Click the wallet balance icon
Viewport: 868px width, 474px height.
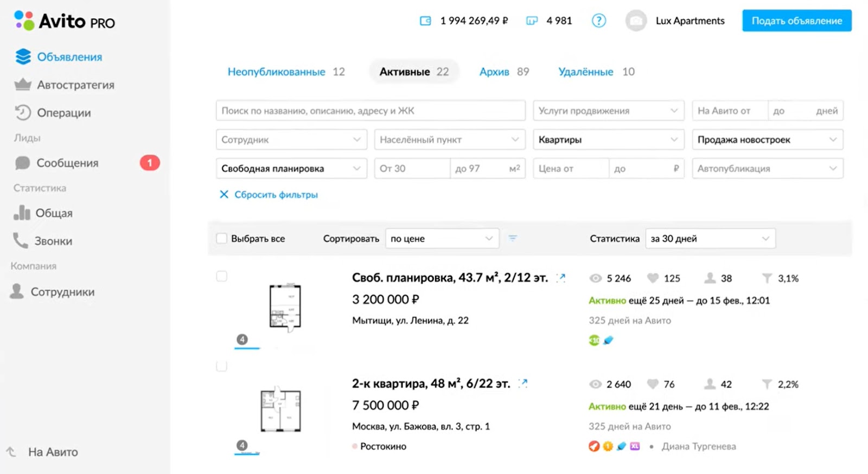pyautogui.click(x=425, y=21)
